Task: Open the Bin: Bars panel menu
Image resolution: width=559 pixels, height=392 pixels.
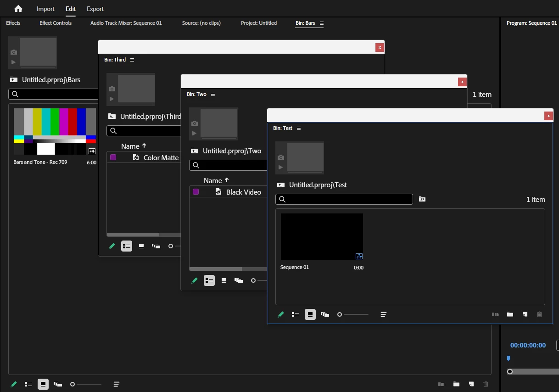Action: [321, 23]
